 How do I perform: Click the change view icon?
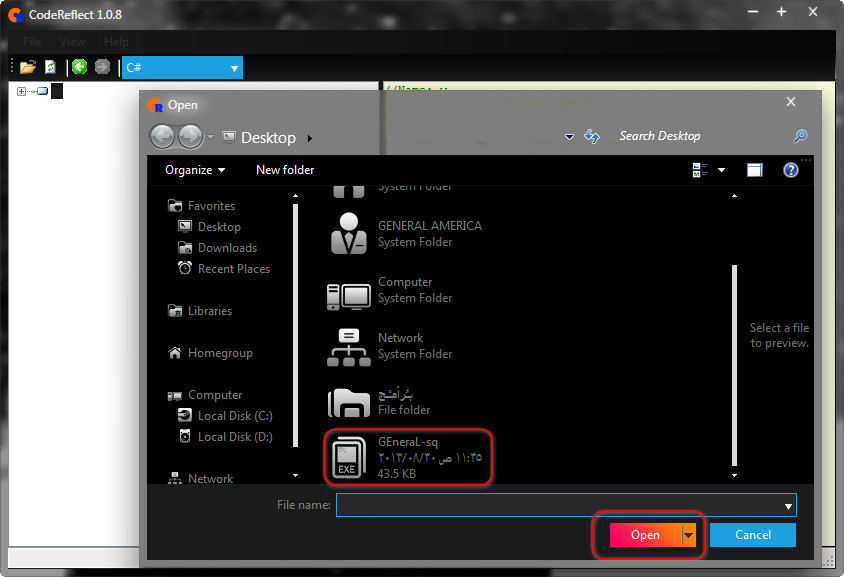tap(700, 170)
